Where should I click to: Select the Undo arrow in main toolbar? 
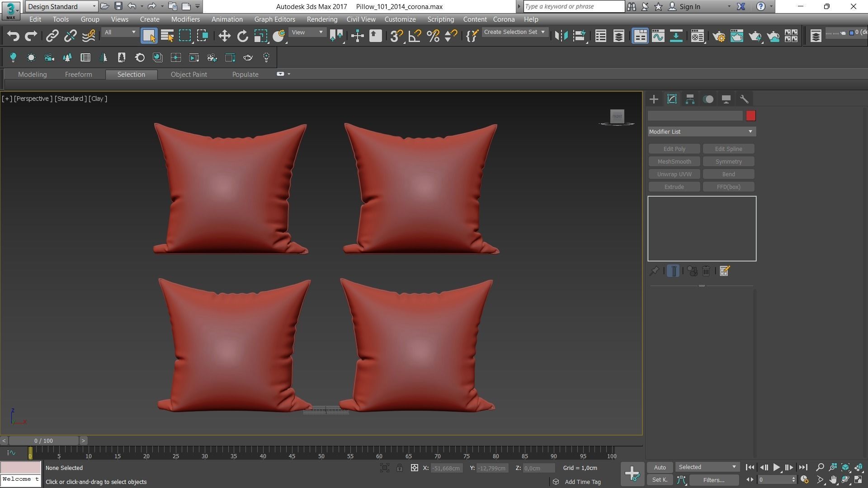click(x=13, y=36)
